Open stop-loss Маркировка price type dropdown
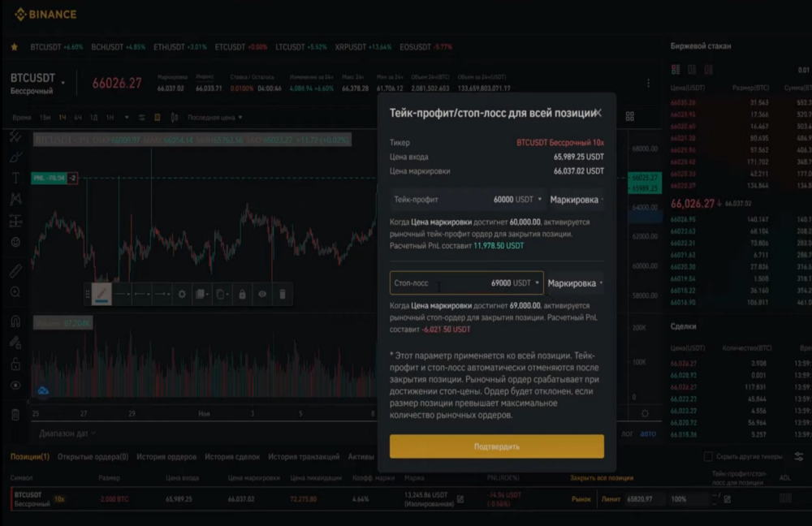 point(576,283)
